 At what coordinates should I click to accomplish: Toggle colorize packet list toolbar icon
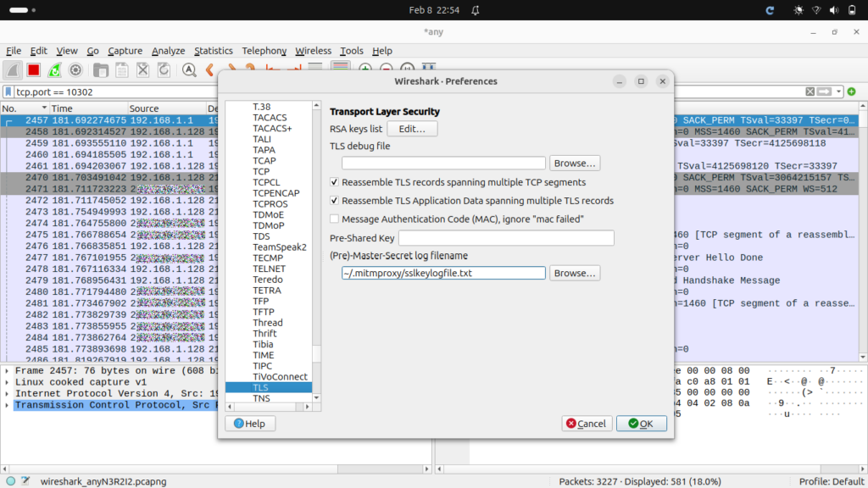click(x=341, y=68)
